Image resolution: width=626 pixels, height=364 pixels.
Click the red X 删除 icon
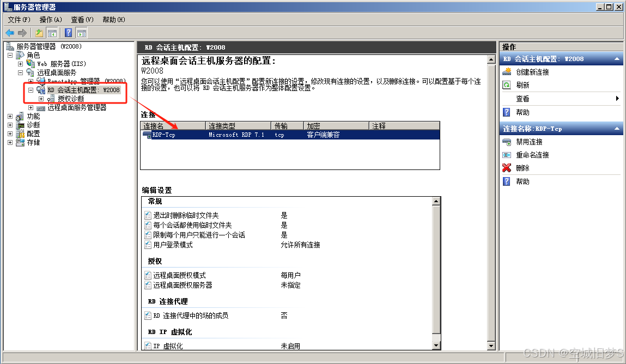pyautogui.click(x=506, y=168)
